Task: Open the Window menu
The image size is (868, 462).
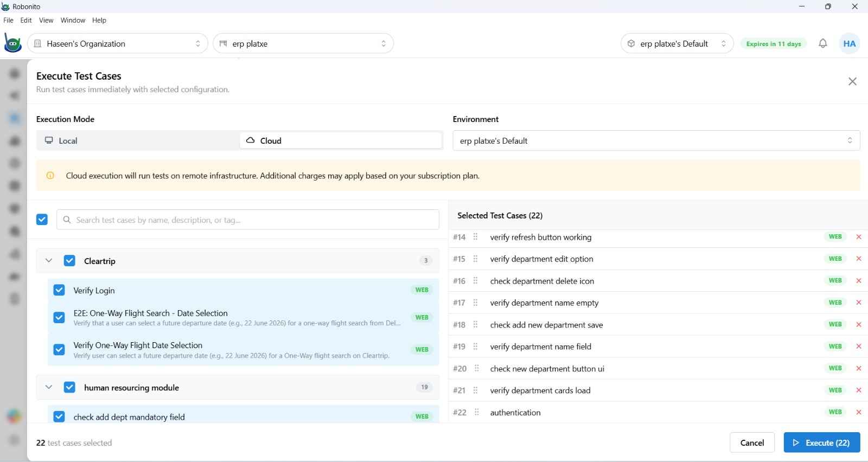Action: (73, 20)
